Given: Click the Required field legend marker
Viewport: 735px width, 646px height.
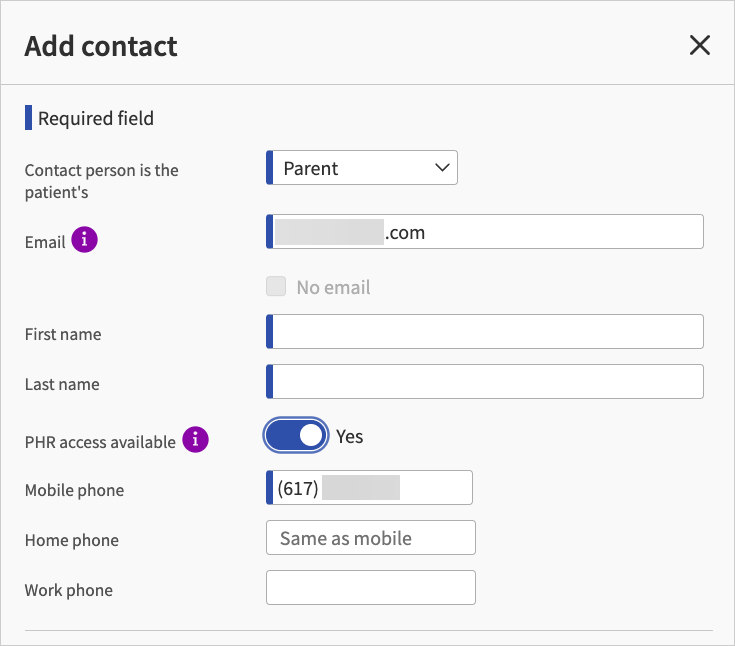Looking at the screenshot, I should [x=29, y=118].
